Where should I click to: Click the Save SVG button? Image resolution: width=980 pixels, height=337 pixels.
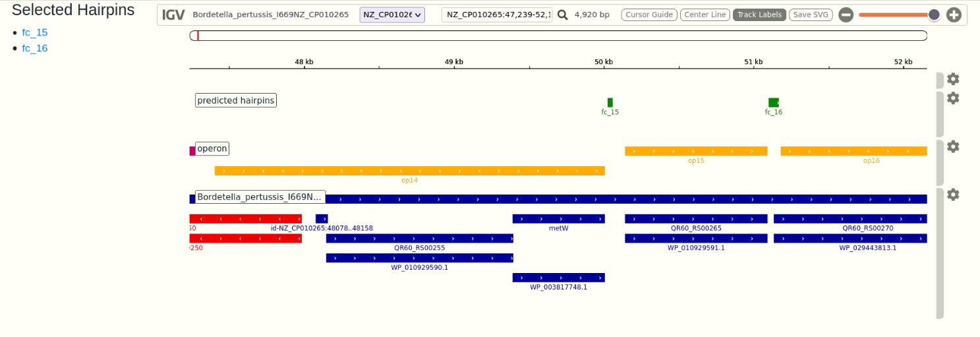click(x=811, y=15)
